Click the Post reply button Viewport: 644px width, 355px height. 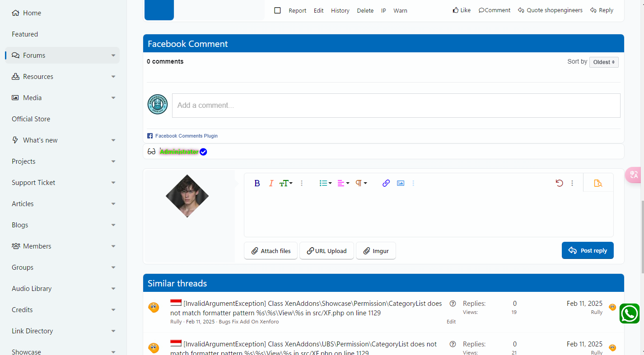[x=588, y=250]
